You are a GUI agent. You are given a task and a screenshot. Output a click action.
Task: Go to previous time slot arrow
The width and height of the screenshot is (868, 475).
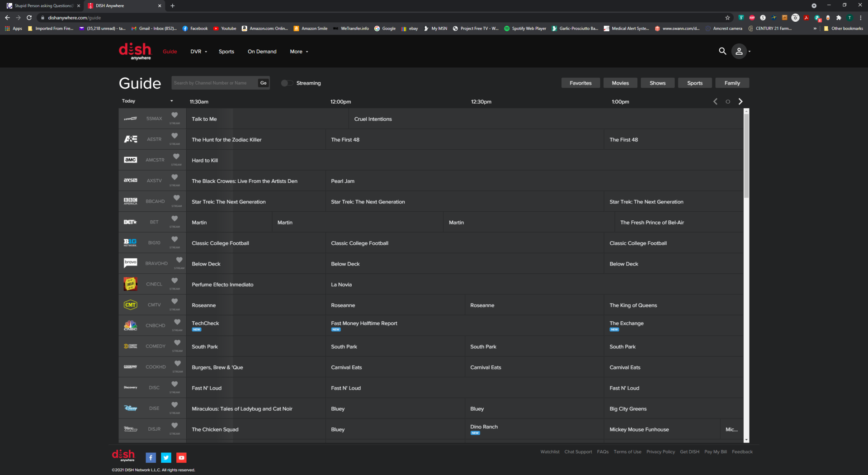click(715, 101)
